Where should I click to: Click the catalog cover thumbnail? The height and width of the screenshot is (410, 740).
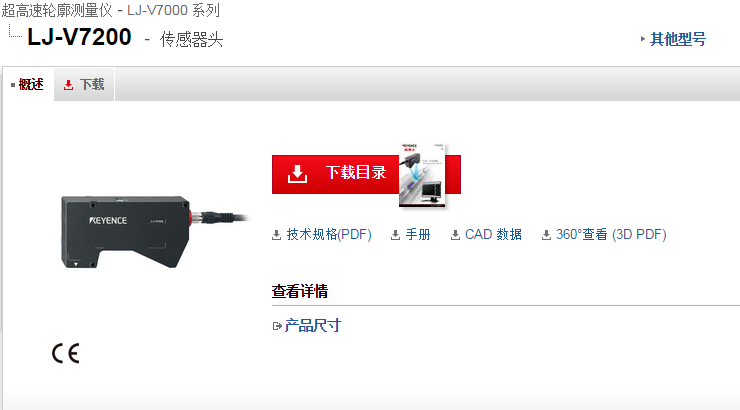(x=422, y=175)
